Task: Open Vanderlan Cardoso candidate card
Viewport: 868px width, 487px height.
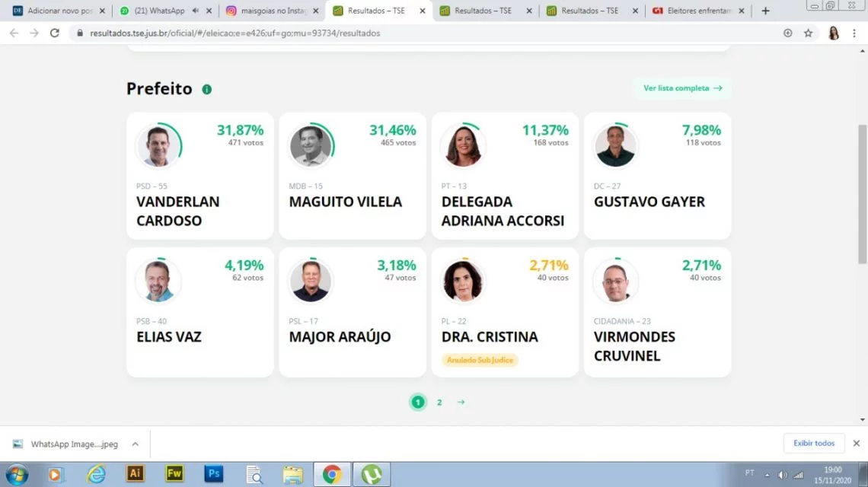Action: tap(199, 176)
